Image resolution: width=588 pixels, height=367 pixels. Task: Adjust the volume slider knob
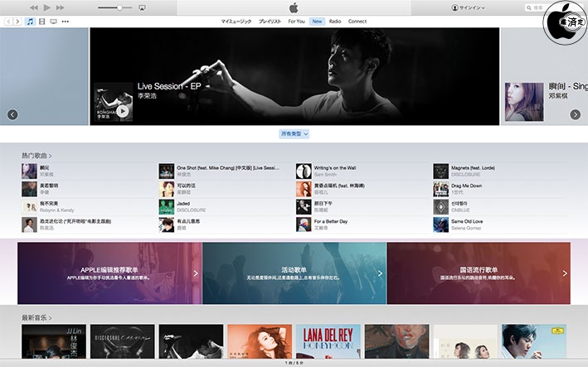[119, 7]
